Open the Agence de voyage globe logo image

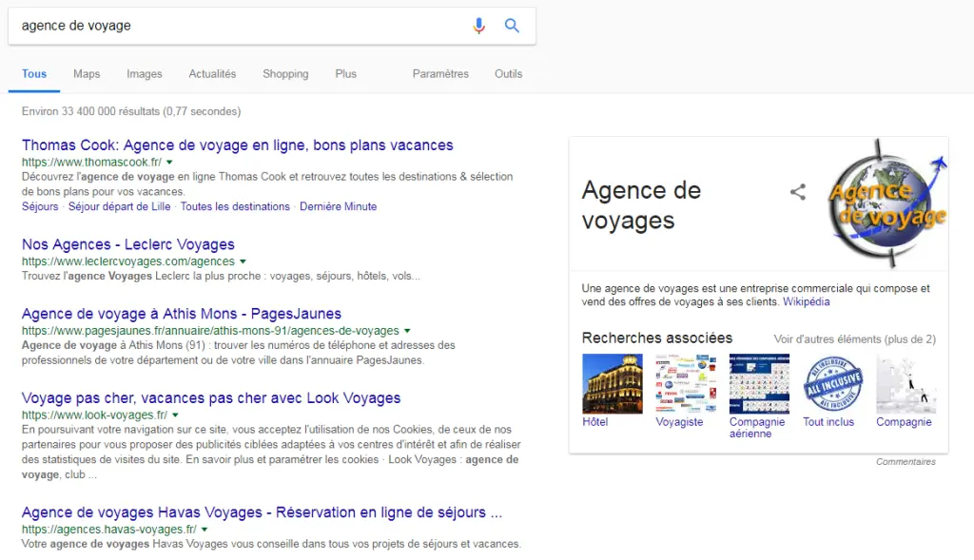tap(887, 203)
